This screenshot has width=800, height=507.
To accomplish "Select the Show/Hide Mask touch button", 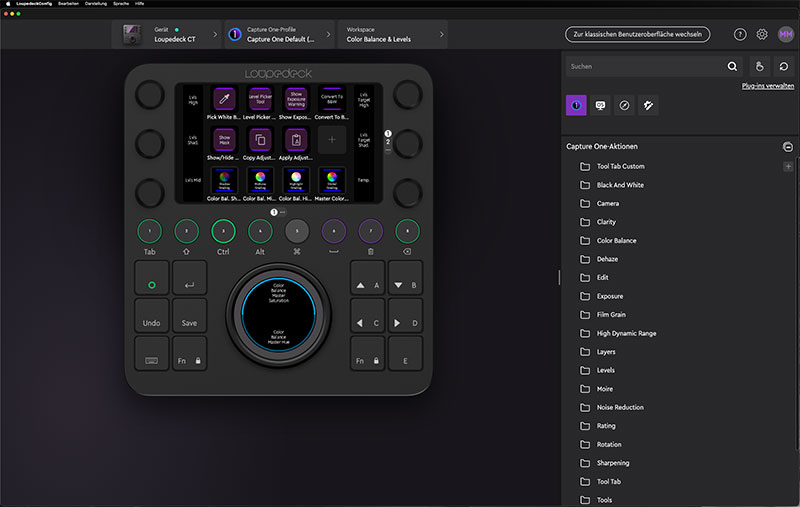I will (x=224, y=140).
